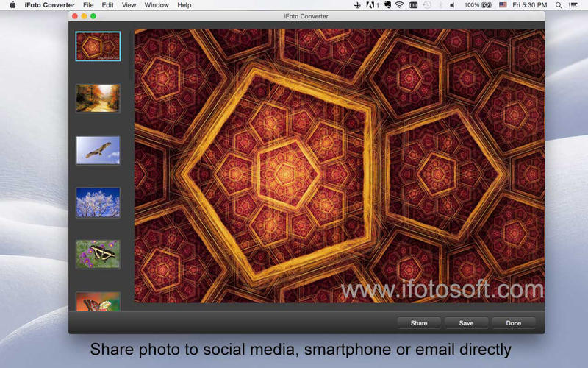The image size is (588, 368).
Task: Click the Done button
Action: tap(513, 323)
